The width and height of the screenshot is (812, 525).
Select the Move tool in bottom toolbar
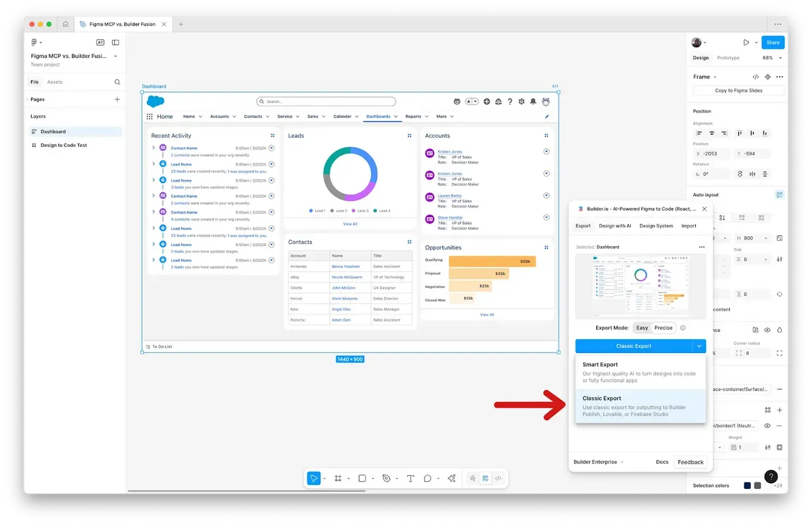(314, 478)
